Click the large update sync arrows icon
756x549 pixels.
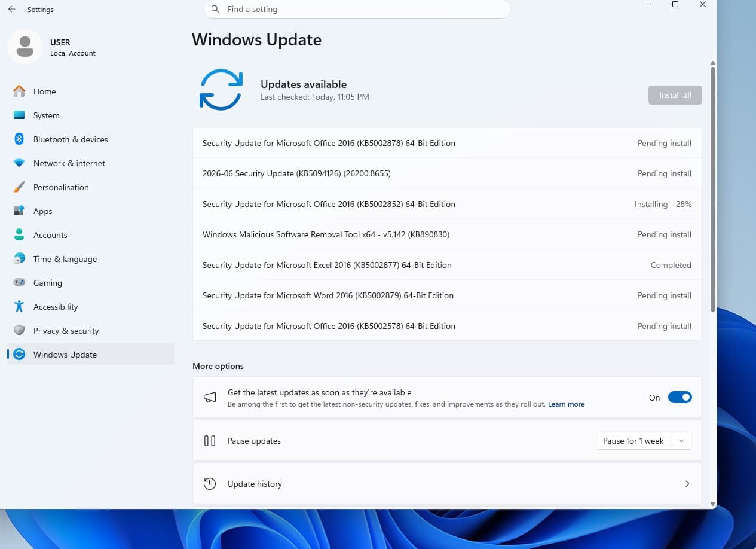[x=221, y=90]
